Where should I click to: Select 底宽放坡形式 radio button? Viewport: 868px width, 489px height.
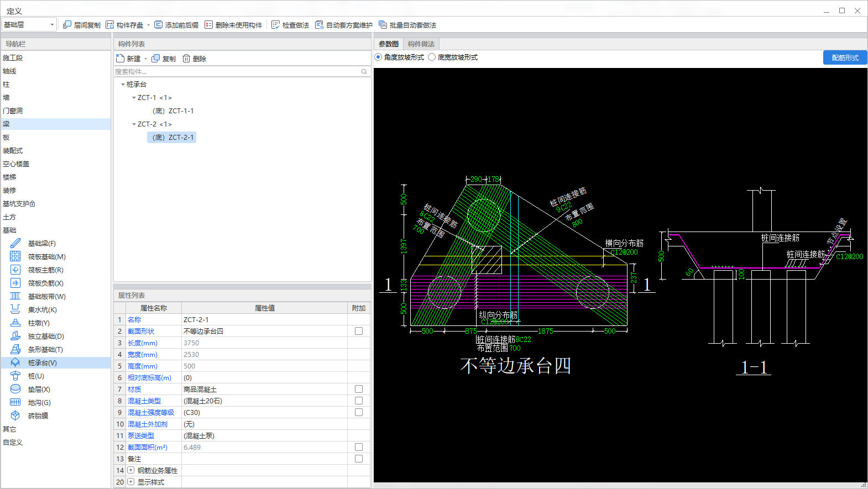click(432, 57)
